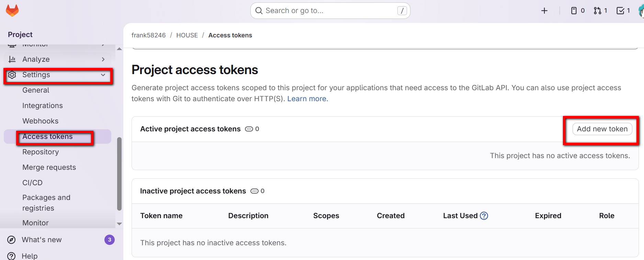Click the What's new compass icon

coord(11,240)
